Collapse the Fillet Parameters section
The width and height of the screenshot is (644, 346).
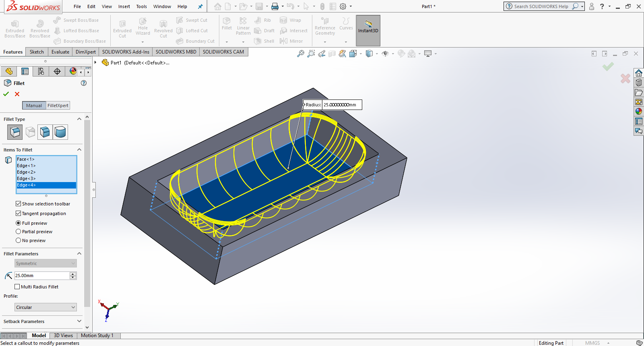(79, 254)
